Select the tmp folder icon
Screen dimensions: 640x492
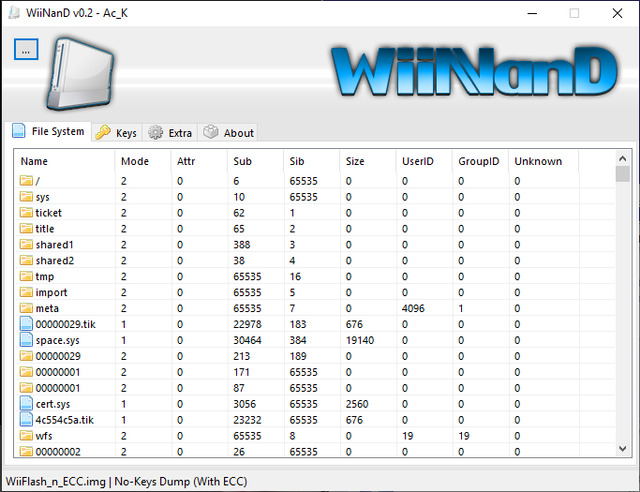[x=26, y=276]
